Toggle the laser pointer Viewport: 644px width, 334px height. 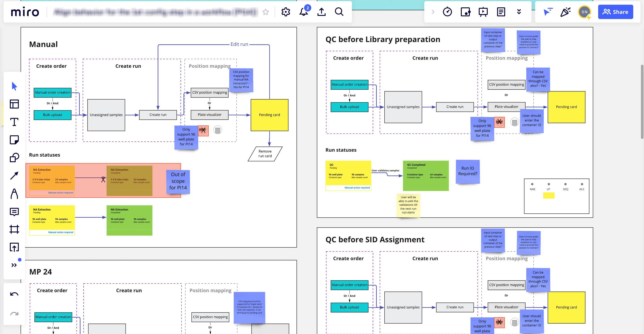[x=548, y=12]
